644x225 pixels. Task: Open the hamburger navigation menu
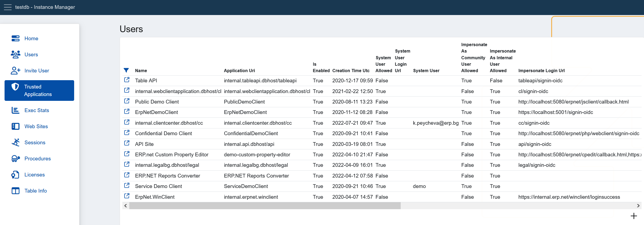tap(8, 7)
